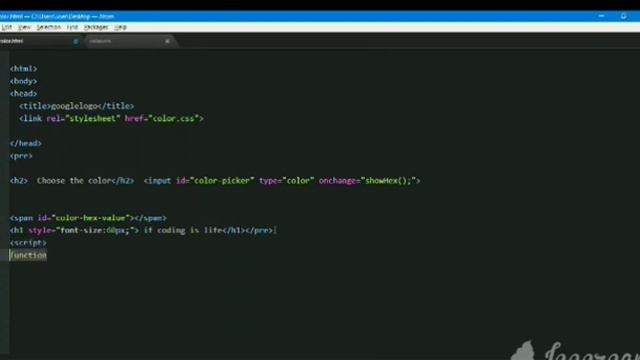Click the opening <head> tag line
Image resolution: width=640 pixels, height=360 pixels.
(23, 93)
